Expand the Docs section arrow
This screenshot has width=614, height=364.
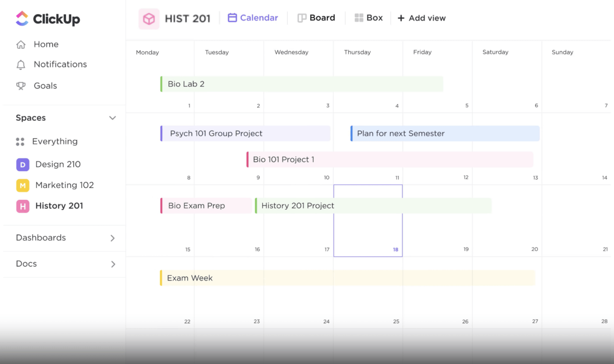point(113,264)
